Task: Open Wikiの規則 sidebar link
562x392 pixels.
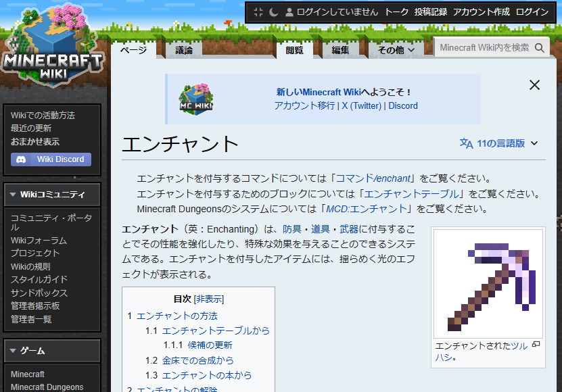Action: click(30, 266)
